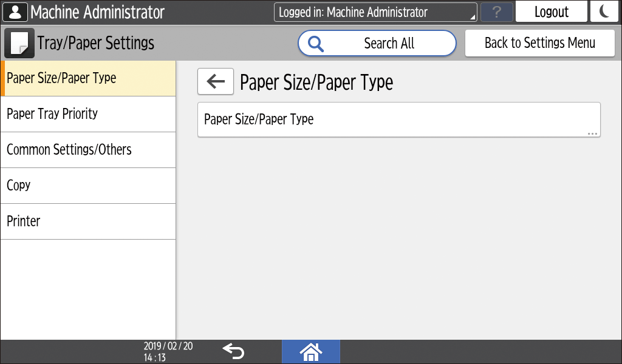Click the Machine Administrator name in title bar
Screen dimensions: 622x364
97,12
